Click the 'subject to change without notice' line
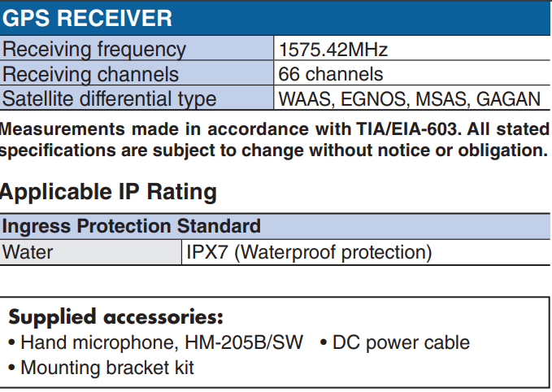This screenshot has width=552, height=392. [276, 150]
